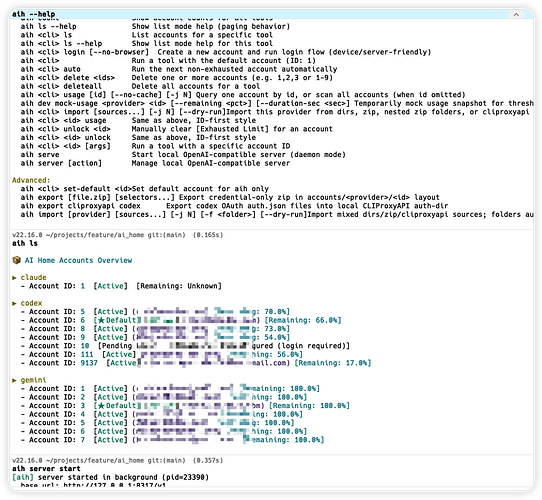Click 'List accounts for a specific tool' description
The image size is (542, 500).
coord(202,35)
